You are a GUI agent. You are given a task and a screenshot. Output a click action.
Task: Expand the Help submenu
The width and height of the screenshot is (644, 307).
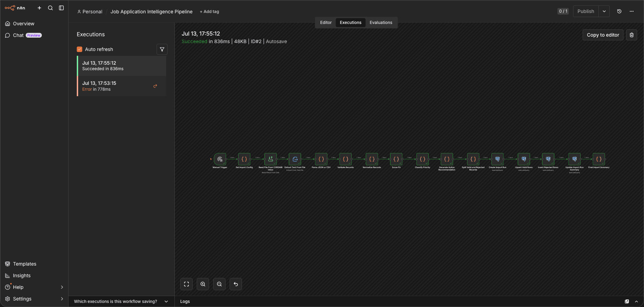[62, 287]
